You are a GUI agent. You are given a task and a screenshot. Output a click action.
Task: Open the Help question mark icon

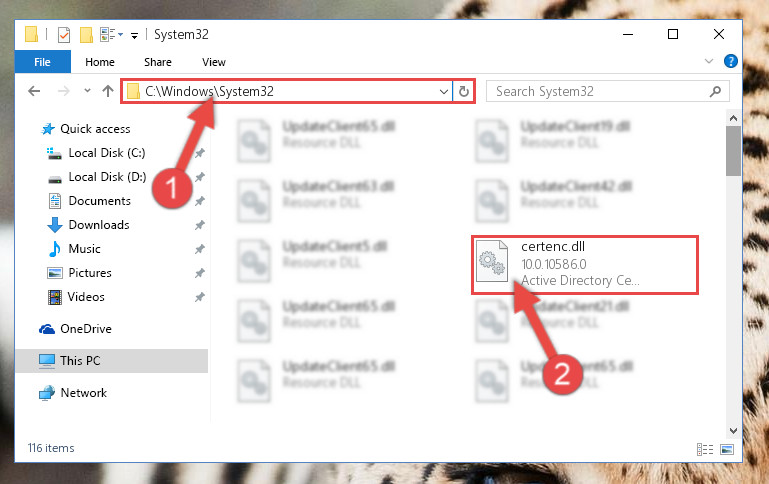730,61
